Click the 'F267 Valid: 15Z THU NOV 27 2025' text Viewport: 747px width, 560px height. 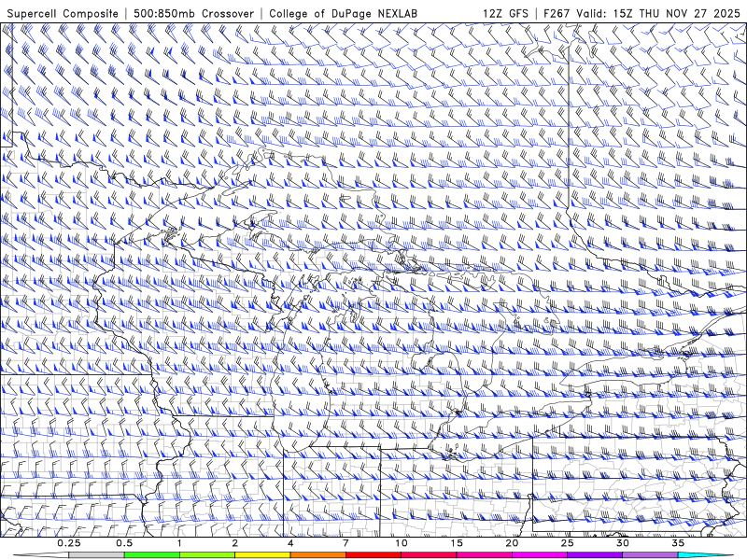[641, 14]
